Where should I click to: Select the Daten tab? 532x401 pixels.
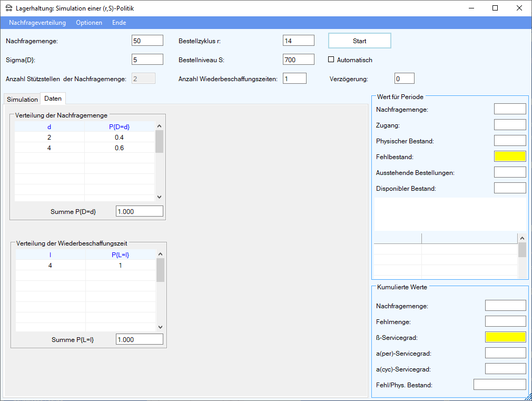[x=53, y=99]
